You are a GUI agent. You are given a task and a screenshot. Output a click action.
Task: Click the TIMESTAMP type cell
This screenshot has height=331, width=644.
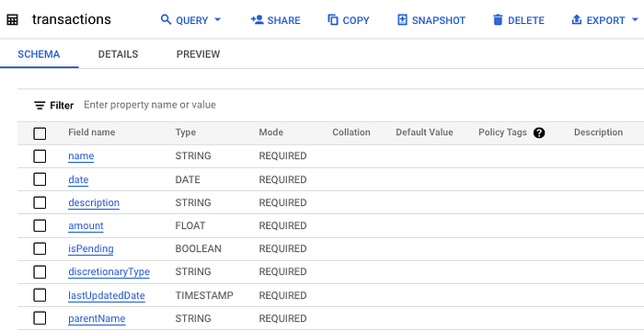click(204, 296)
